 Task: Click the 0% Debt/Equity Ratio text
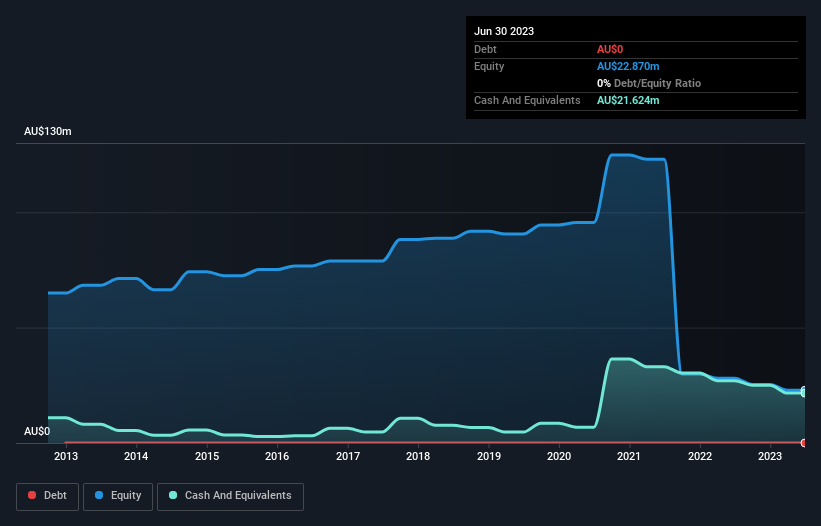pos(649,83)
